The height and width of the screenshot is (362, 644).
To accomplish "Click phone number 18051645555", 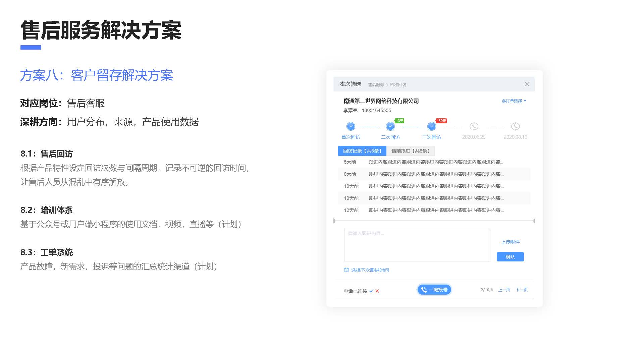I will tap(376, 110).
